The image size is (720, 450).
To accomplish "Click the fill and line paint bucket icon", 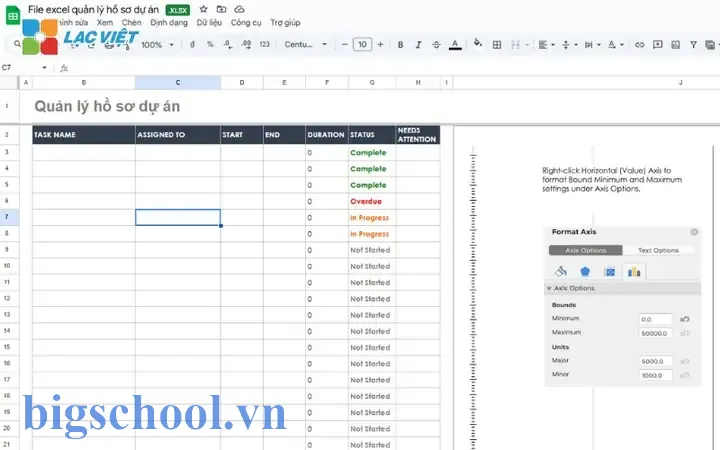I will (x=561, y=271).
